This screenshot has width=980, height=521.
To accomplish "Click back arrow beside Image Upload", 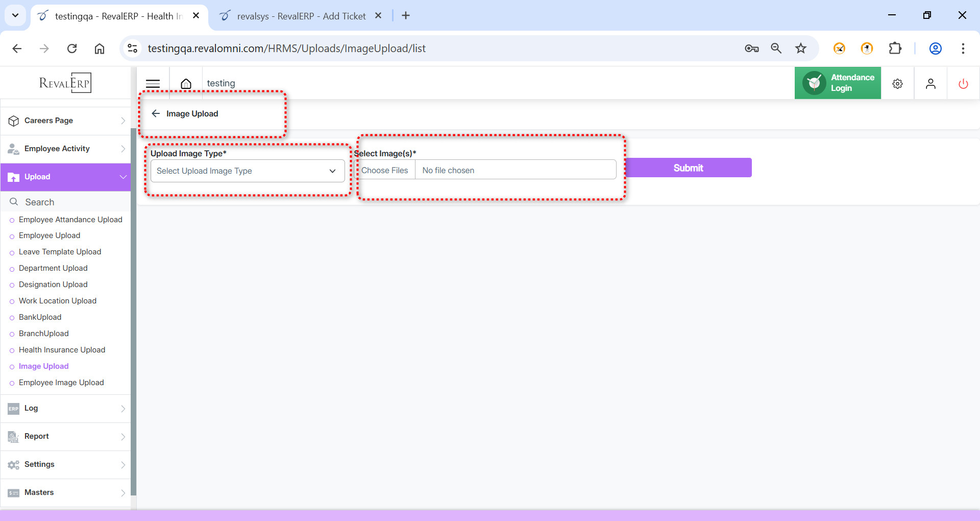I will (x=156, y=113).
